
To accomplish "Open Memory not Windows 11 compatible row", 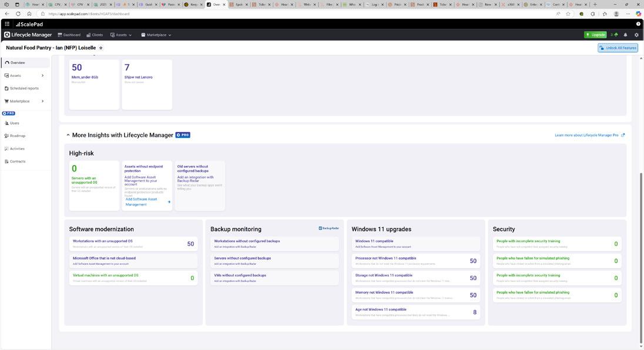I will [415, 295].
